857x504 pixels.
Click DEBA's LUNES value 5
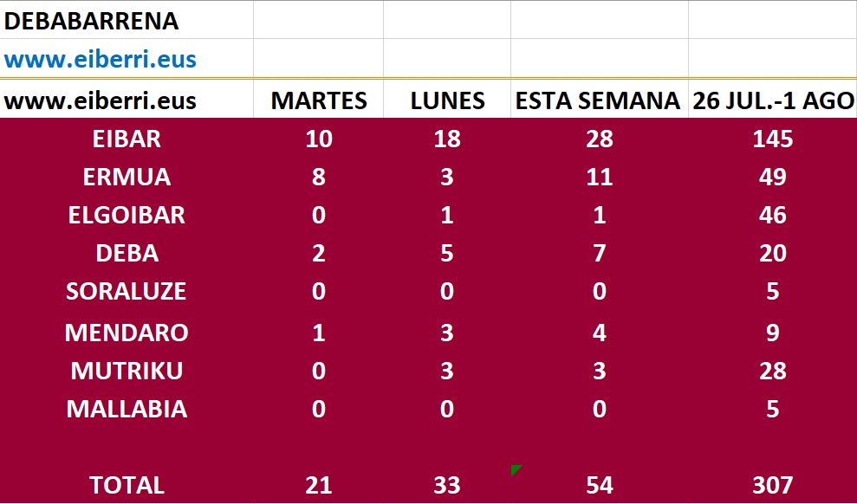click(x=447, y=253)
